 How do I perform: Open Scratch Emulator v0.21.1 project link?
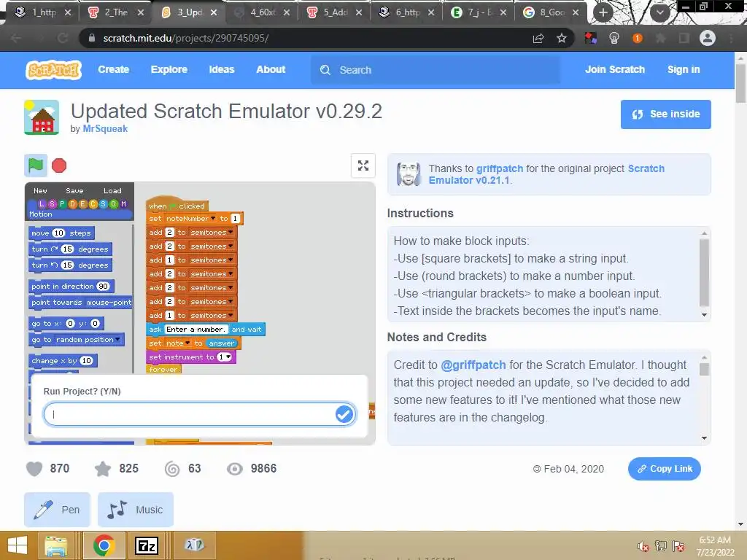click(x=546, y=174)
